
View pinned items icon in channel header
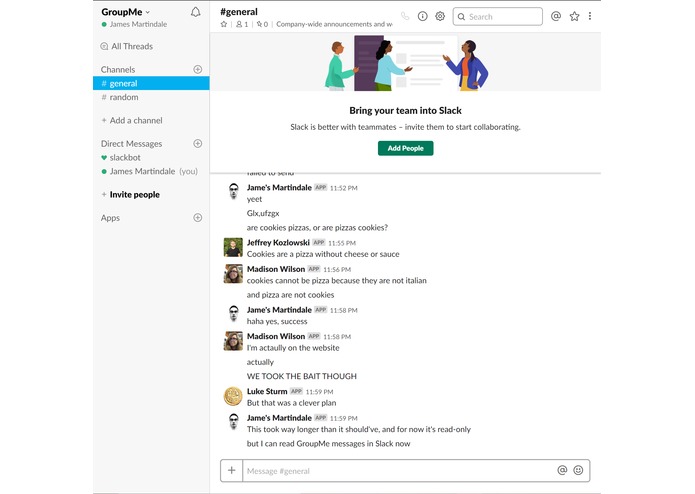tap(262, 24)
